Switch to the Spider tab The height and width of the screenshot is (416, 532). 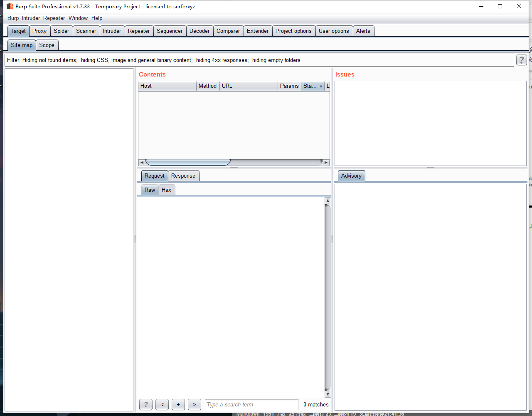62,31
